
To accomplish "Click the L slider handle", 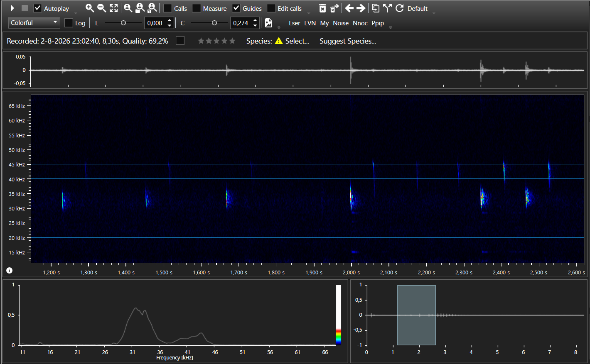I will click(x=123, y=23).
